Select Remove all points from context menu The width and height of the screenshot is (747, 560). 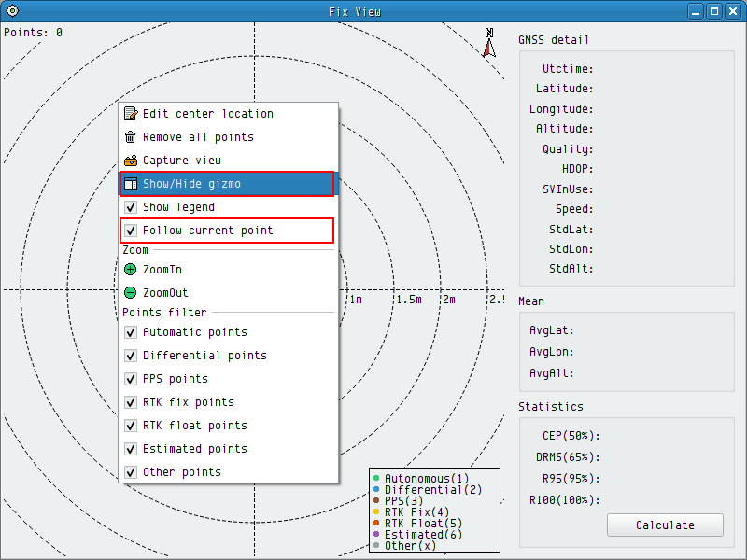click(228, 137)
